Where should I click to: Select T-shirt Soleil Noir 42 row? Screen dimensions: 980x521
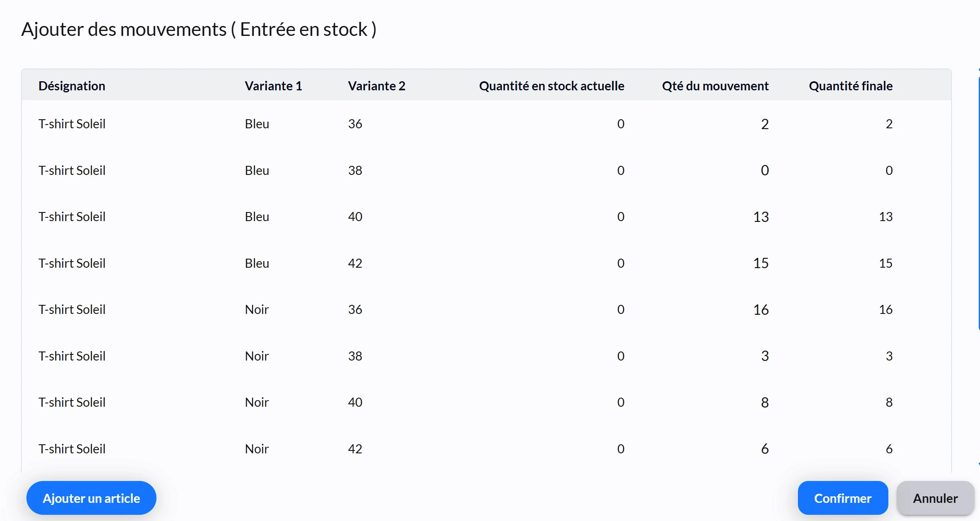point(486,449)
